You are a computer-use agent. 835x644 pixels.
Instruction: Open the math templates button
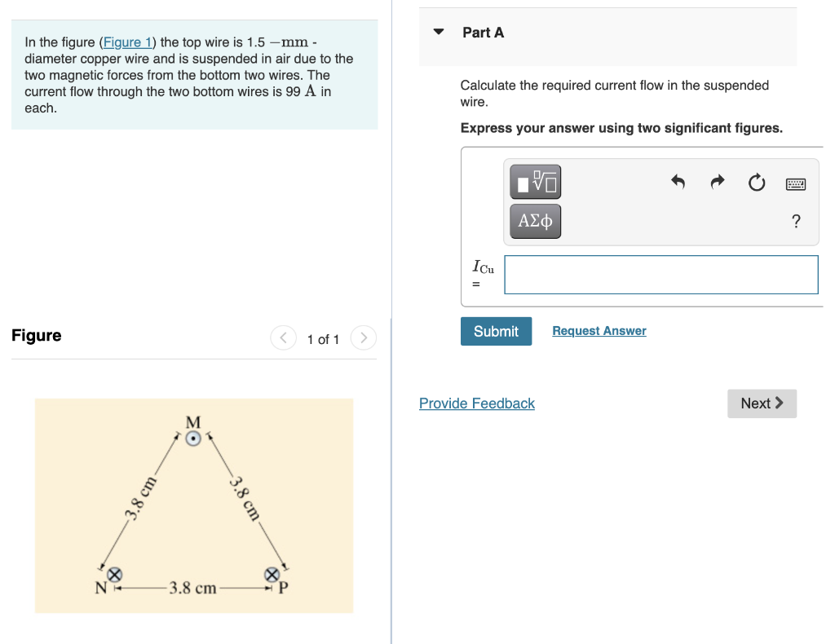[x=535, y=182]
